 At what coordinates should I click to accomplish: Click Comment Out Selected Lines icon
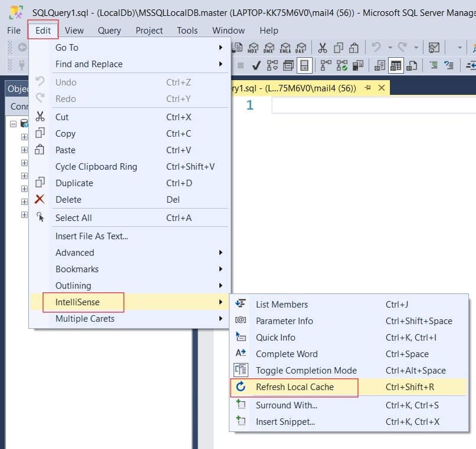point(434,65)
